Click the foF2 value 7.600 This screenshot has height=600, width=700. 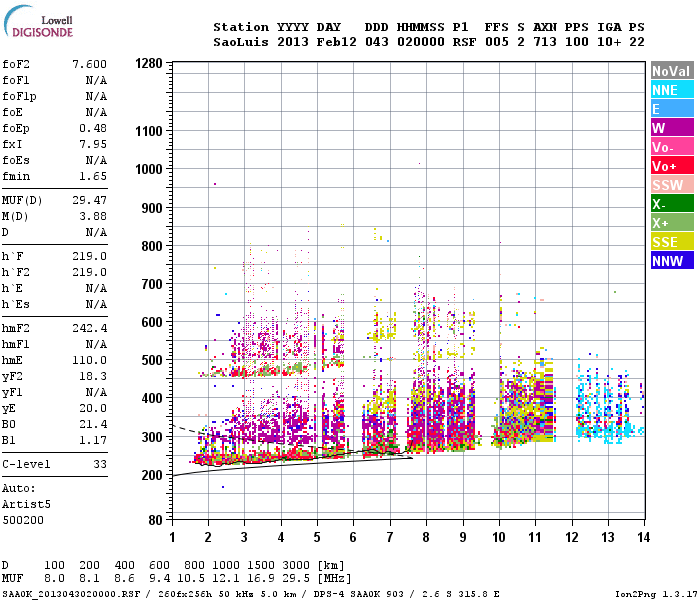(x=90, y=64)
